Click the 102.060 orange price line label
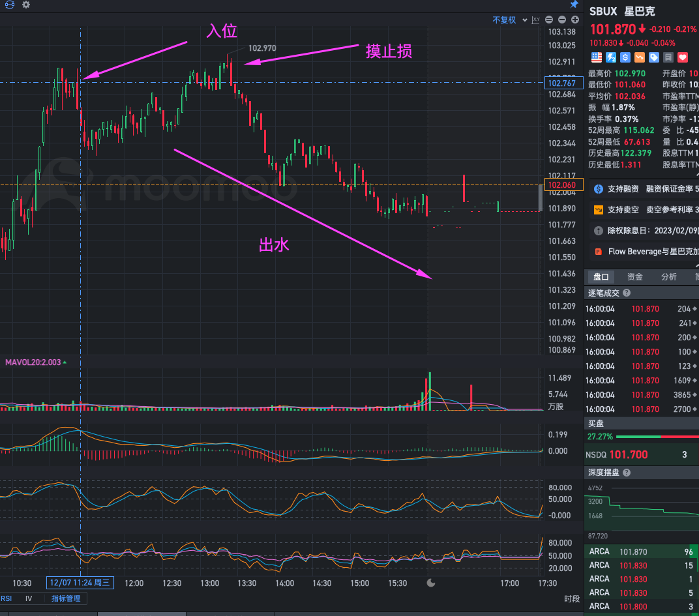The width and height of the screenshot is (699, 616). 563,185
